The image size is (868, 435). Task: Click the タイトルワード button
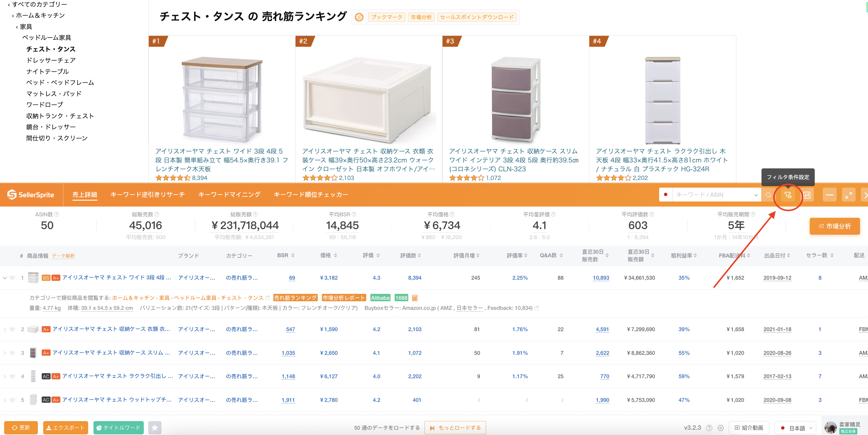[x=118, y=427]
